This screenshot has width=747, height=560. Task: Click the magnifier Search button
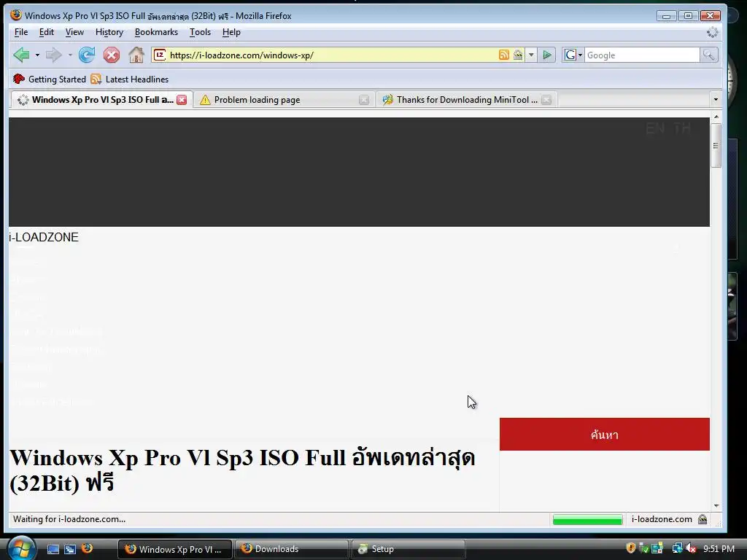[x=708, y=55]
